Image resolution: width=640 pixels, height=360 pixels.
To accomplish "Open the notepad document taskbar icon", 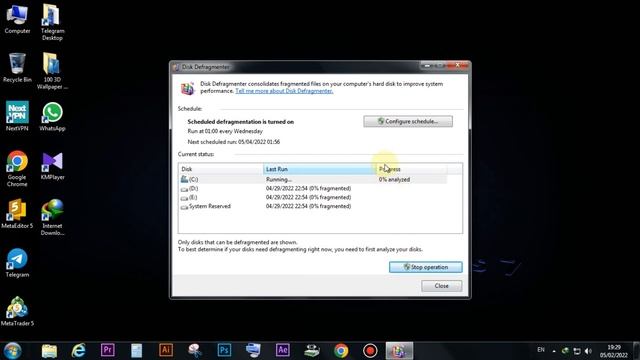I will pyautogui.click(x=137, y=351).
